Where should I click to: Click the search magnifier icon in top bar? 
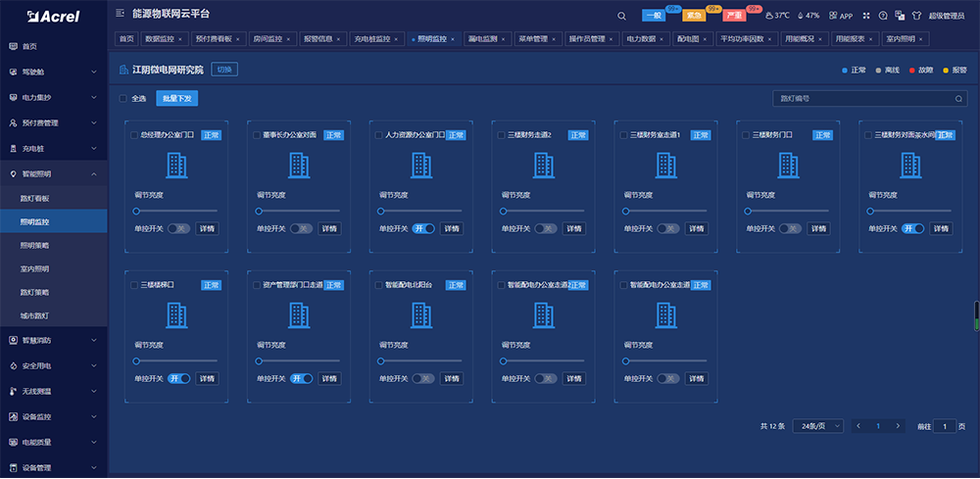coord(622,16)
